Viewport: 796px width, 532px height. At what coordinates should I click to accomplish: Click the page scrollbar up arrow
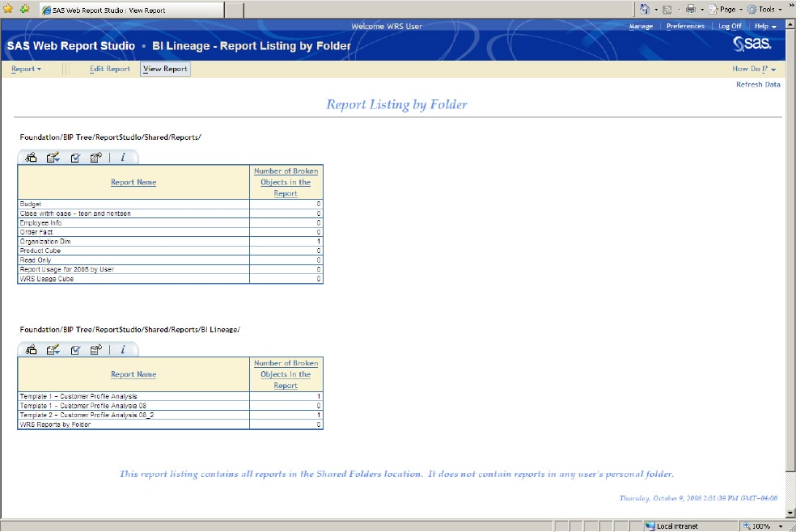[x=790, y=23]
